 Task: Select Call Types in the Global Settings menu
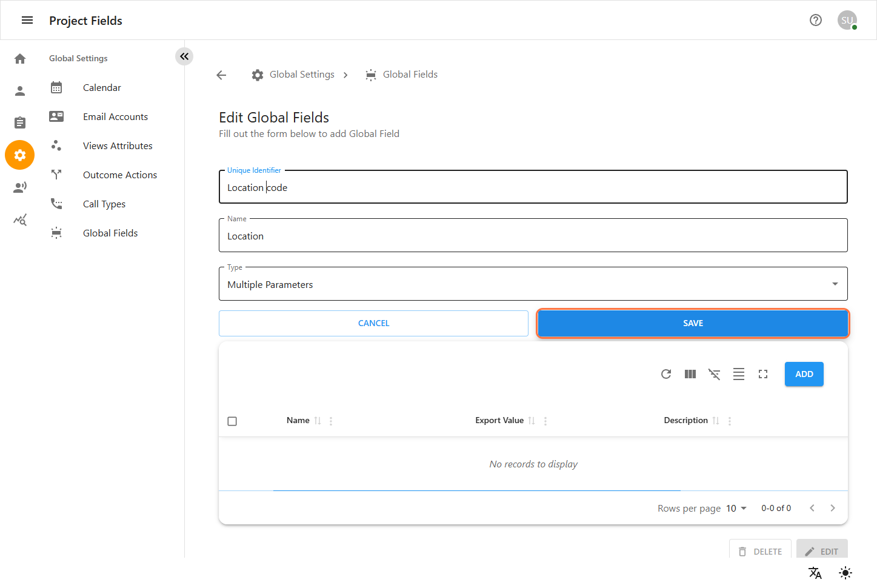pos(104,204)
